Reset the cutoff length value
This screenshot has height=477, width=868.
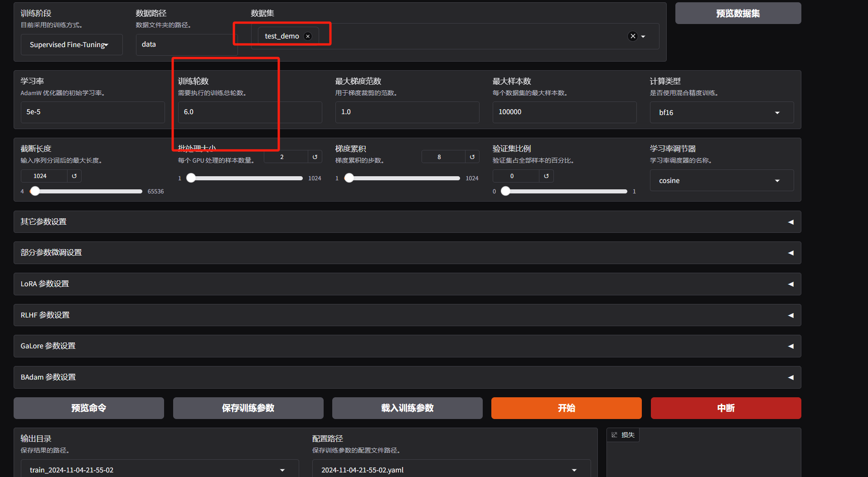pyautogui.click(x=74, y=176)
